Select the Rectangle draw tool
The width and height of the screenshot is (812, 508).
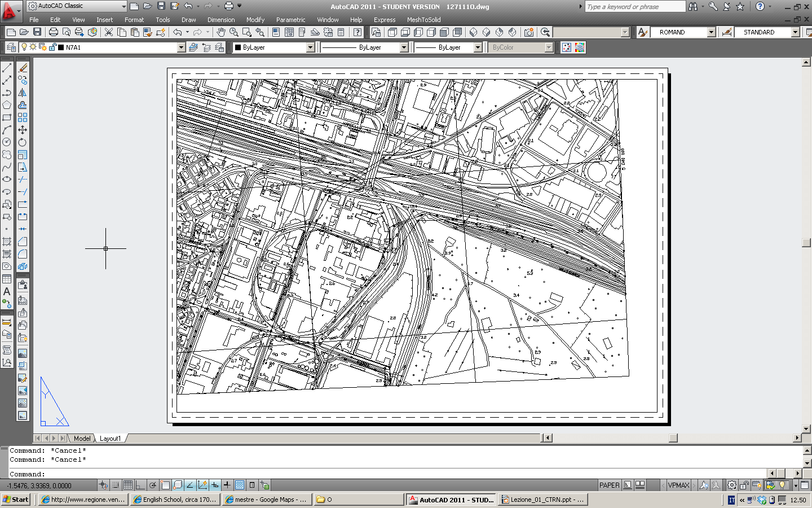tap(7, 117)
